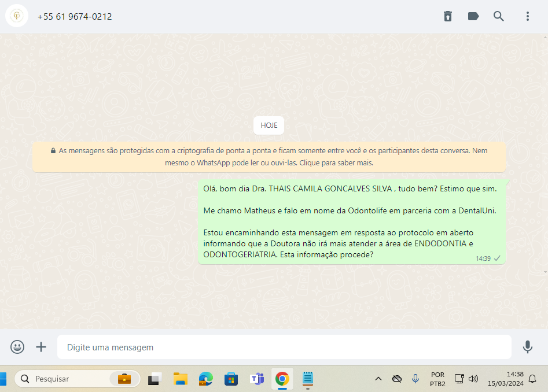Image resolution: width=548 pixels, height=392 pixels.
Task: Open the POR PTB2 language switcher
Action: [x=437, y=379]
